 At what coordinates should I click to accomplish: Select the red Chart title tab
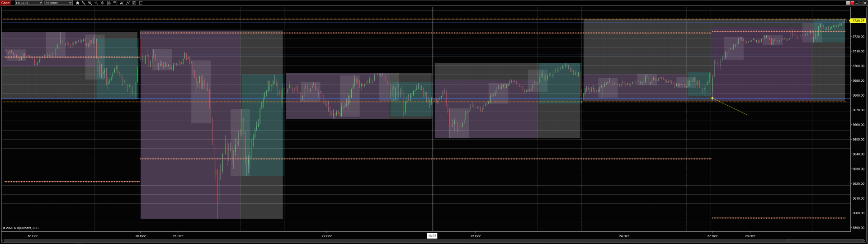point(5,3)
